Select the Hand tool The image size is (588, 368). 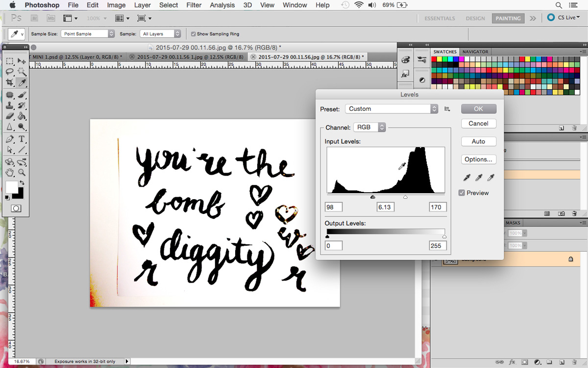9,173
